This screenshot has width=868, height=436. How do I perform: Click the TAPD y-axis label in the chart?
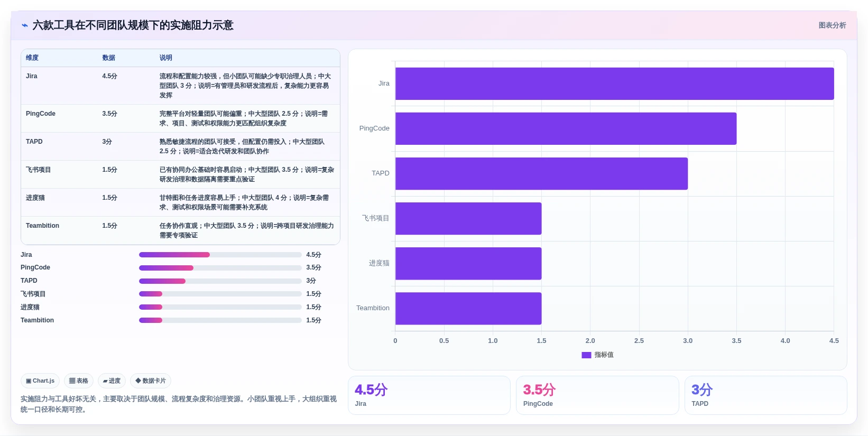[x=381, y=173]
